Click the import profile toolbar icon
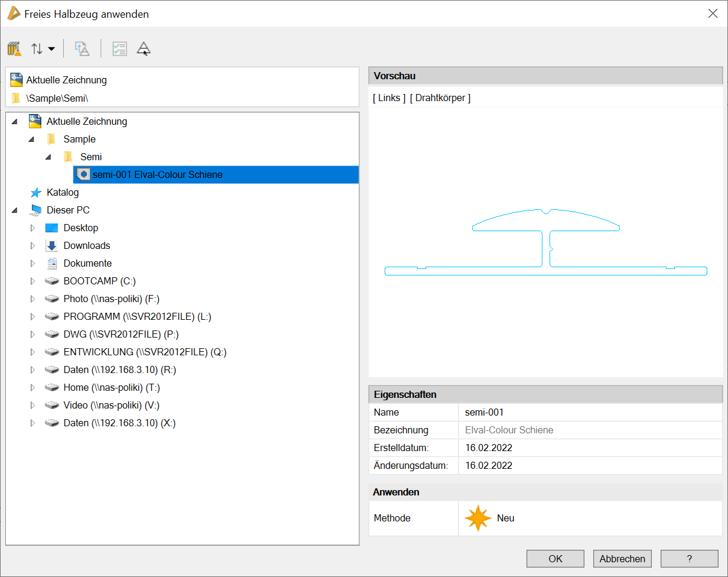Image resolution: width=728 pixels, height=577 pixels. 82,49
